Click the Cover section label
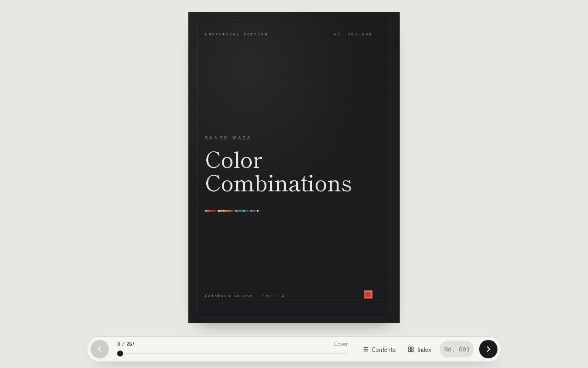 [x=341, y=344]
